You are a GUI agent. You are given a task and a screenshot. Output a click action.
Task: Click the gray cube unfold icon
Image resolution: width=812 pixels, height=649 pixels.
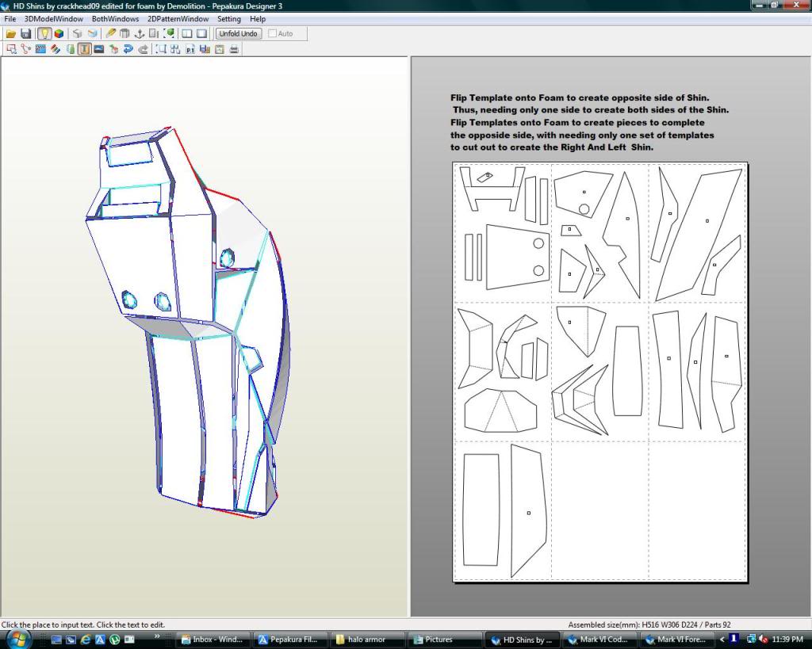pyautogui.click(x=77, y=34)
